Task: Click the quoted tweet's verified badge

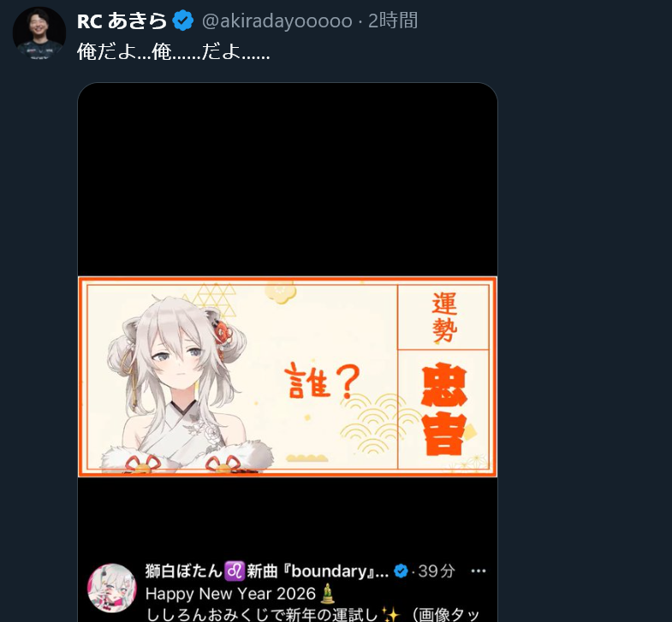Action: tap(401, 571)
